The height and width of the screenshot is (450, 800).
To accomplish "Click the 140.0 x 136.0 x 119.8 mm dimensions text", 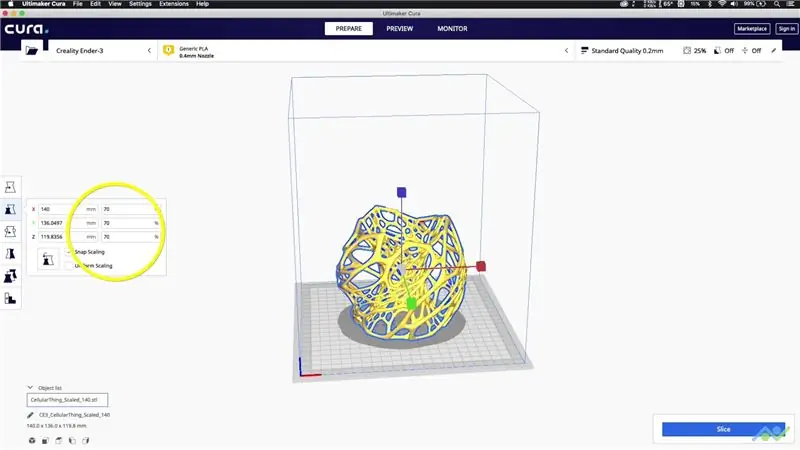I will tap(57, 426).
